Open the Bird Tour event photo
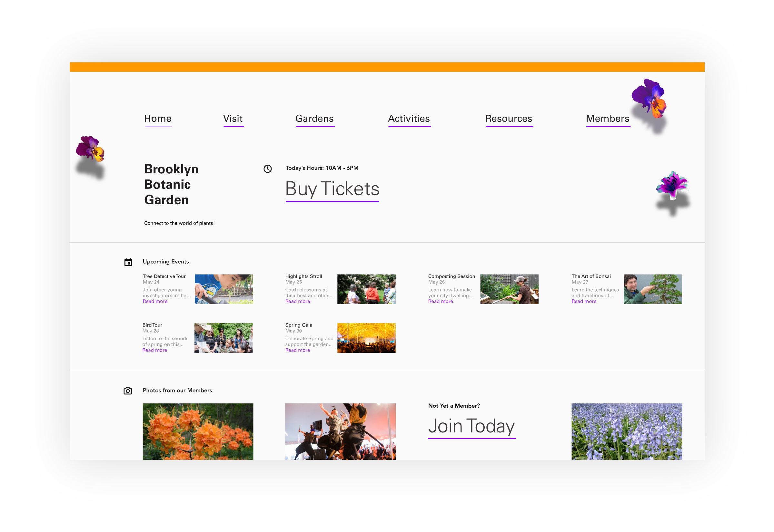The image size is (774, 532). [223, 338]
